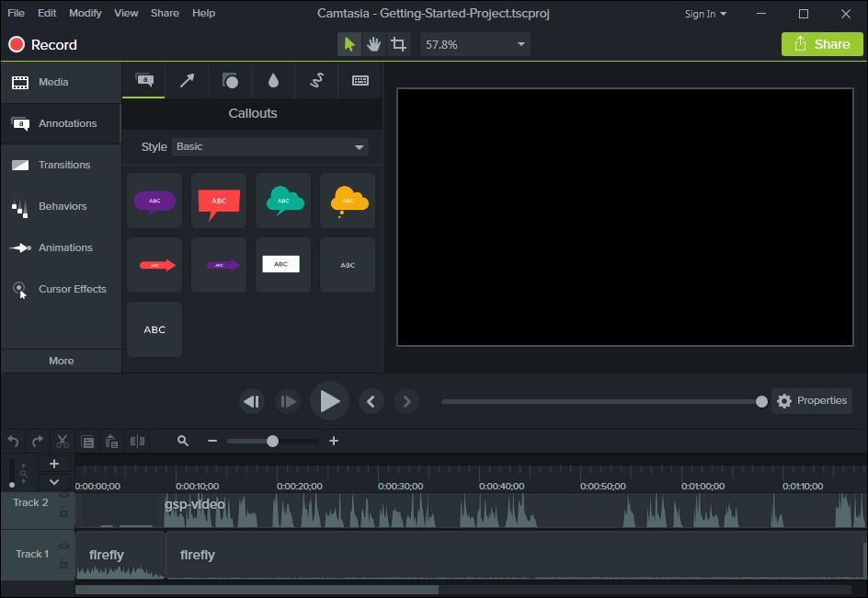This screenshot has width=868, height=598.
Task: Open the Arrows and Lines annotation tab
Action: pyautogui.click(x=187, y=81)
